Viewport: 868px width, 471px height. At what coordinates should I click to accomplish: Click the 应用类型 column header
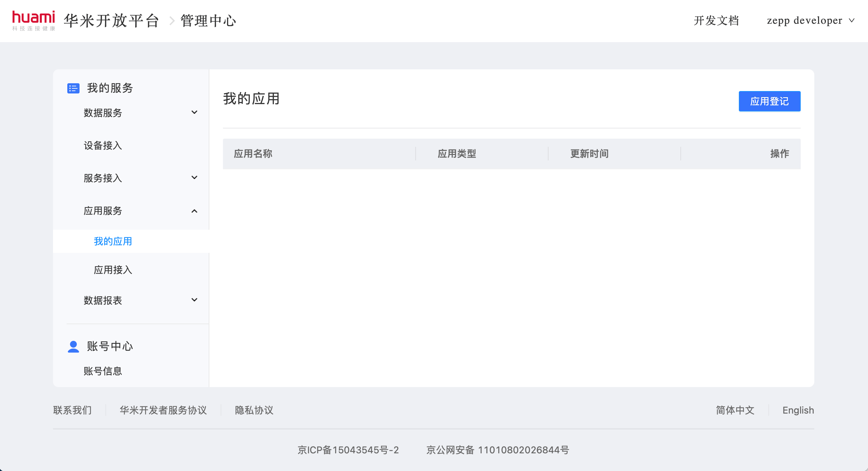[x=457, y=154]
